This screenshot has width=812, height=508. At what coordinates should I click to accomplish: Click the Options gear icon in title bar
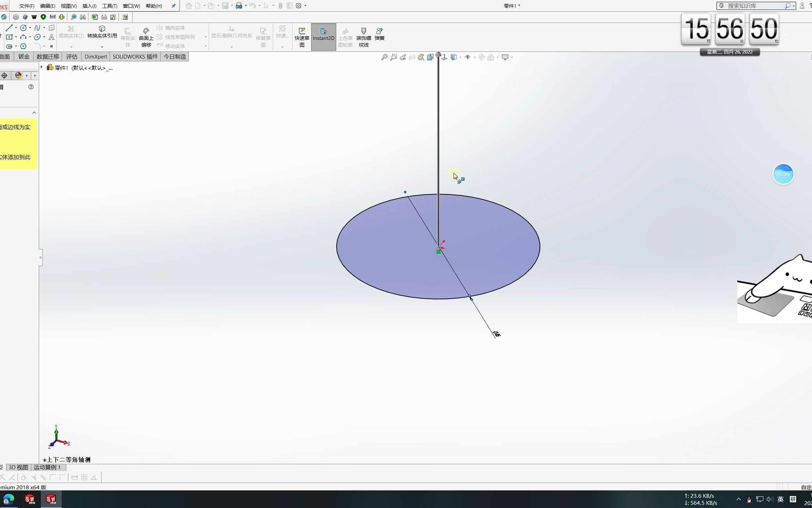[x=299, y=6]
